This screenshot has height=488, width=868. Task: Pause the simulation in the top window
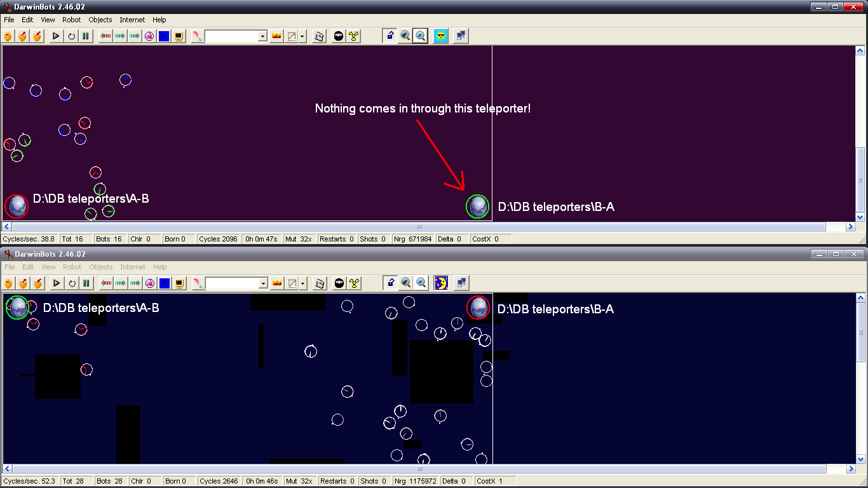pos(86,36)
